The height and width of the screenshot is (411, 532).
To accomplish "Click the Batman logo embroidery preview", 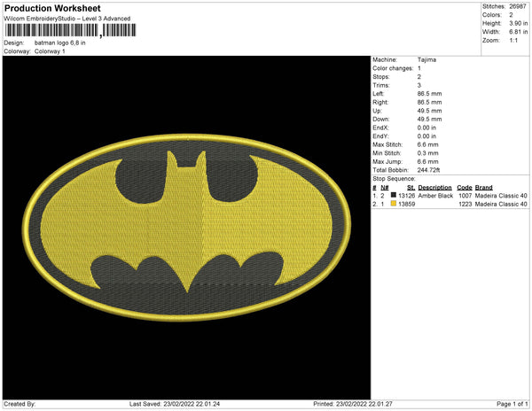I will pos(186,228).
